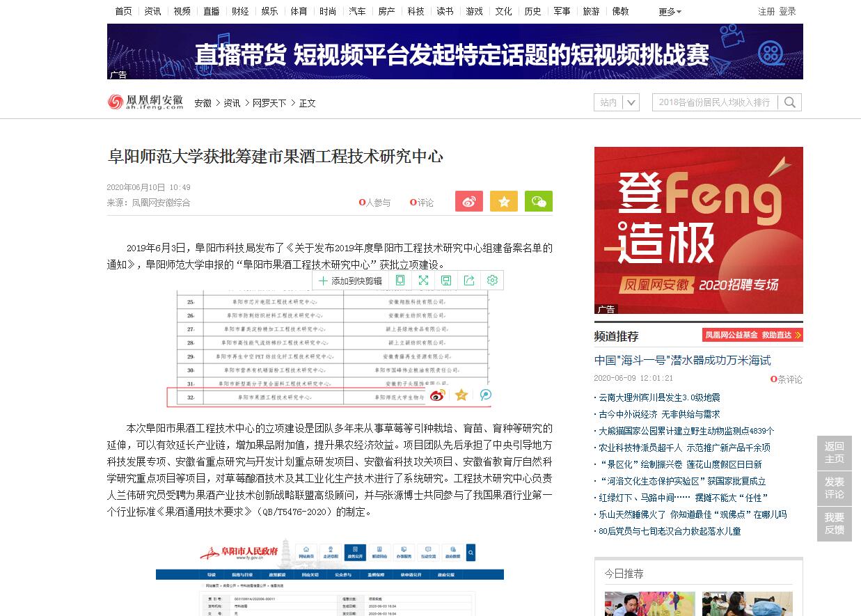Screen dimensions: 861x616
Task: Share article via green WeChat button
Action: click(x=538, y=201)
